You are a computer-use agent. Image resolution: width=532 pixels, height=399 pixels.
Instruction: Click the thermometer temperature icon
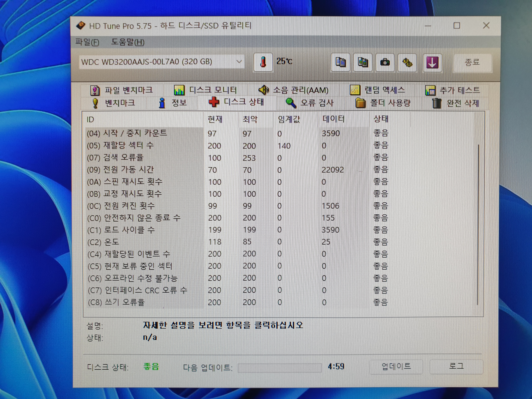tap(263, 62)
